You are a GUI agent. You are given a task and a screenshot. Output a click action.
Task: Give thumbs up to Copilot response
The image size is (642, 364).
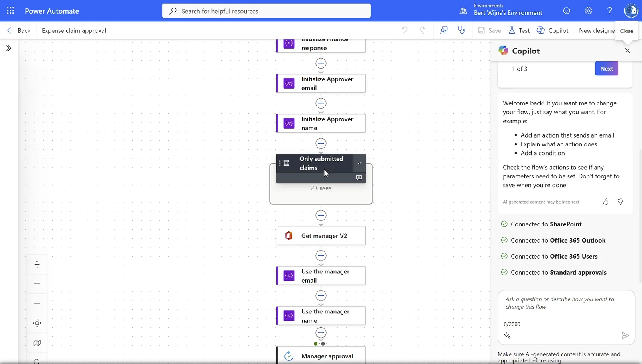point(606,202)
